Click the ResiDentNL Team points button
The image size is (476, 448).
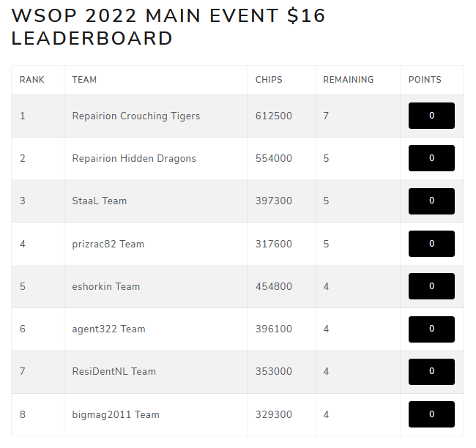tap(431, 371)
